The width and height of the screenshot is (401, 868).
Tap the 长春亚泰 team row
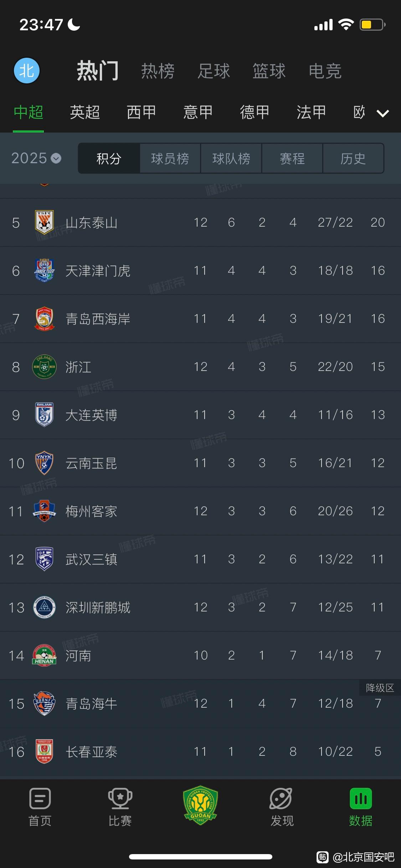tap(200, 751)
